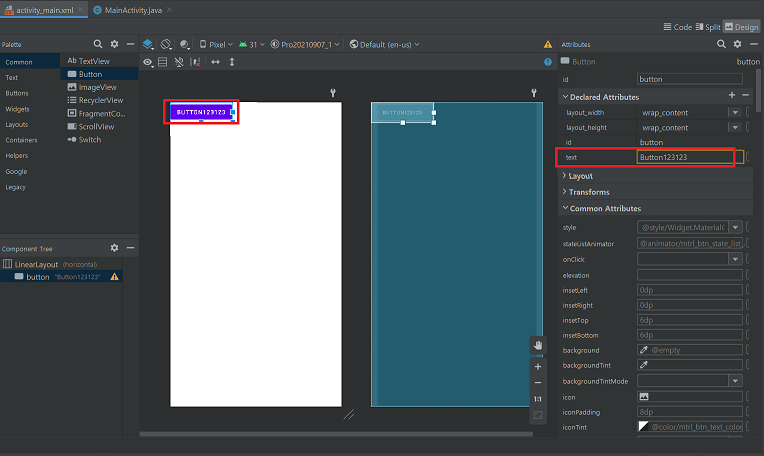Select Layouts palette category
Screen dimensions: 764x456
coord(17,125)
